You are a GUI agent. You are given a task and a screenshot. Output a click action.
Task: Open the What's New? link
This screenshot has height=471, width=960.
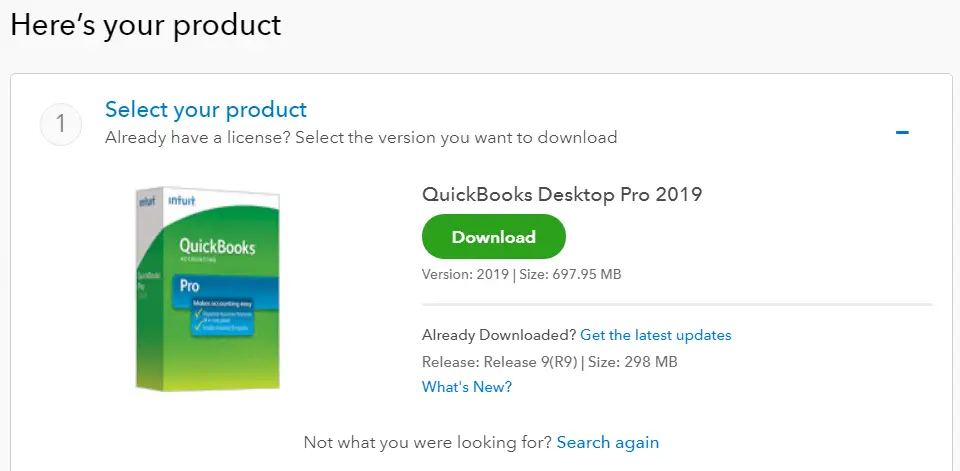pos(466,387)
